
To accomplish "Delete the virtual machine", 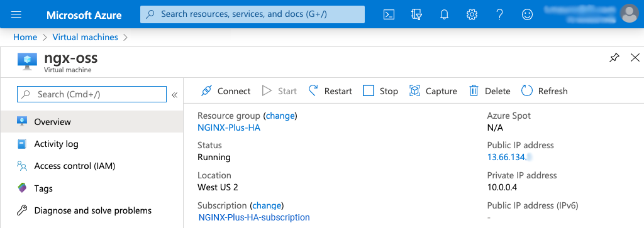I will pos(489,91).
